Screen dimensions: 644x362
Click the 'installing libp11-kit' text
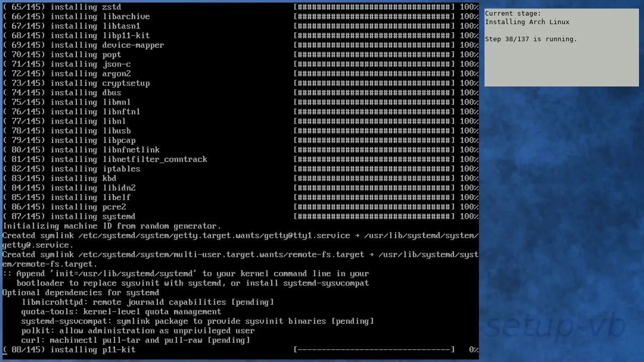point(100,36)
